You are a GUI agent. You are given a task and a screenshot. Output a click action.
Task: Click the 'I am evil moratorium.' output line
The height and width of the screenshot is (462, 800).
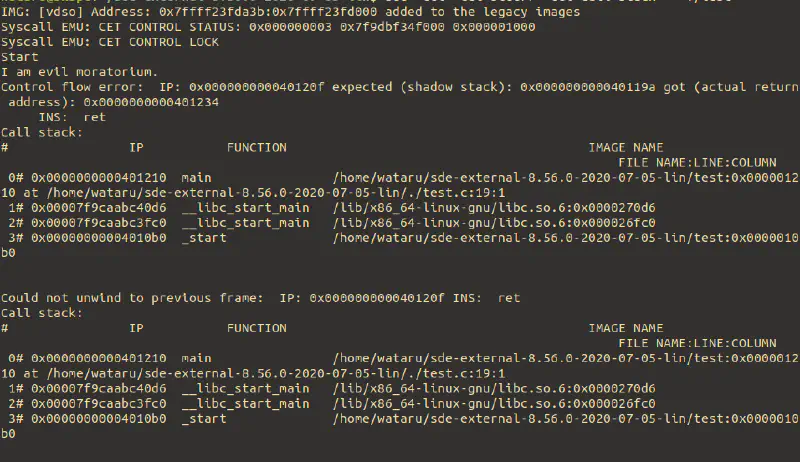pyautogui.click(x=79, y=72)
